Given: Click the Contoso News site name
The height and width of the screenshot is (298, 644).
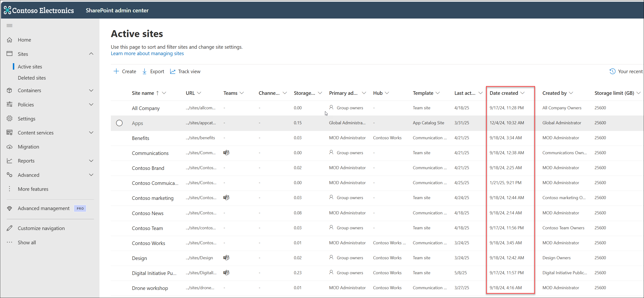Looking at the screenshot, I should coord(148,213).
